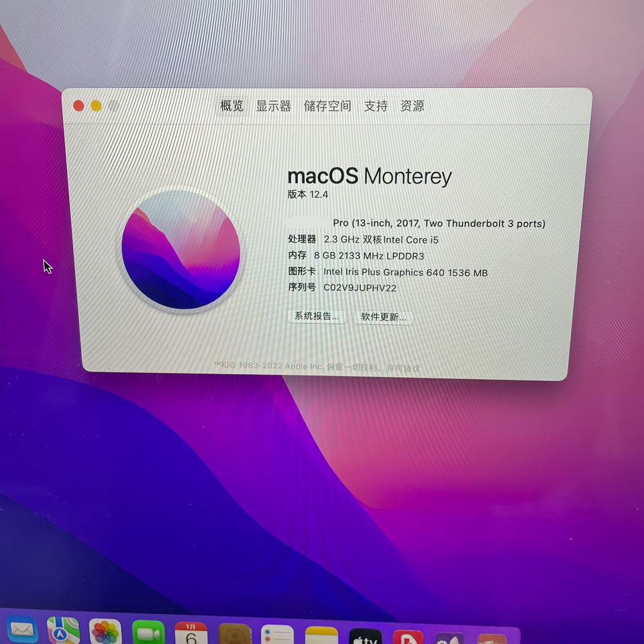This screenshot has height=644, width=644.
Task: Click "Intel Iris Plus Graphics 640 1536 MB"
Action: tap(405, 272)
